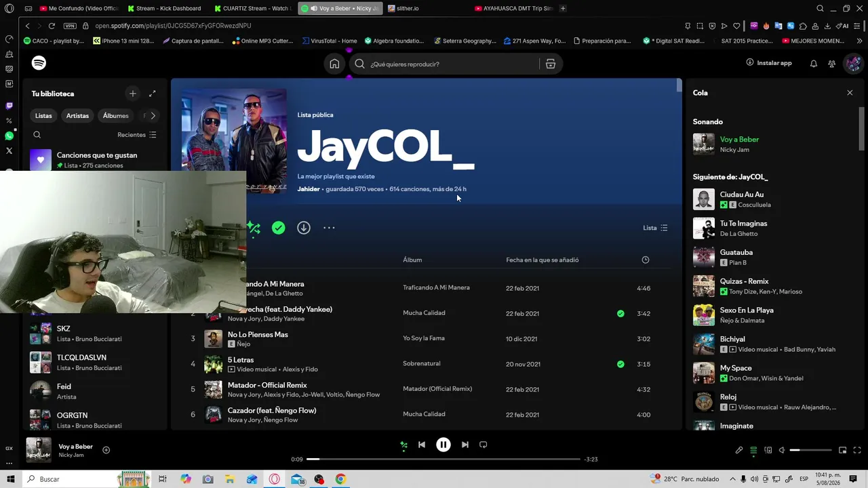Toggle repeat mode in the player bar
Viewport: 868px width, 488px height.
484,445
